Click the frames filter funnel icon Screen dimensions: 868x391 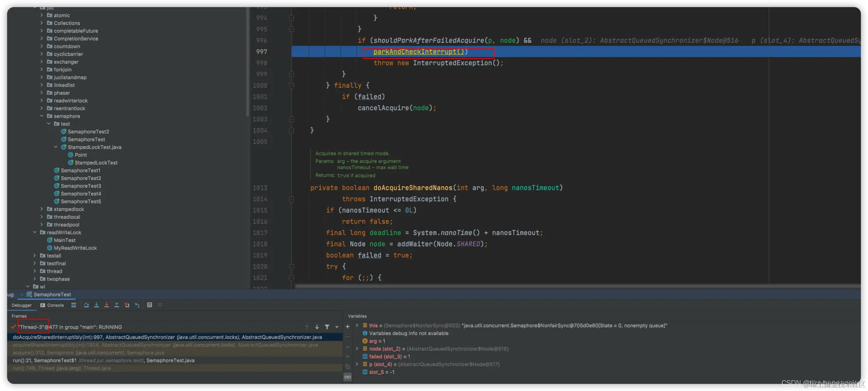[x=327, y=327]
